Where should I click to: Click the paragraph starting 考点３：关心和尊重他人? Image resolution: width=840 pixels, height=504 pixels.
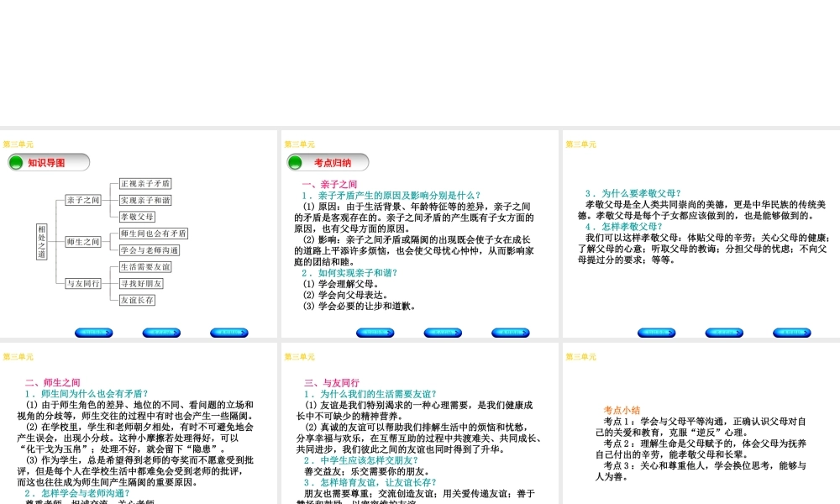pyautogui.click(x=701, y=470)
